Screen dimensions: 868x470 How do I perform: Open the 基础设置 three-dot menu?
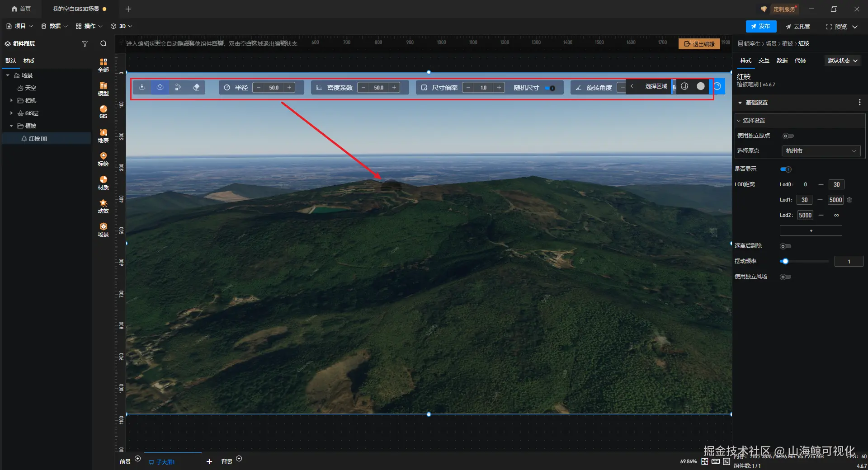pos(859,103)
